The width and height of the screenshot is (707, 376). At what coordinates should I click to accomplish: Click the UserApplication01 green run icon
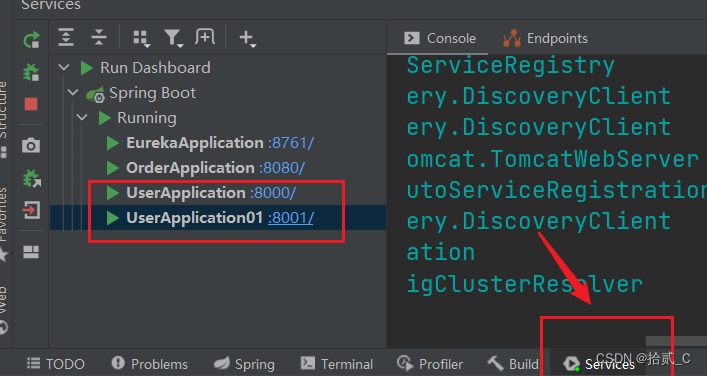(x=112, y=218)
